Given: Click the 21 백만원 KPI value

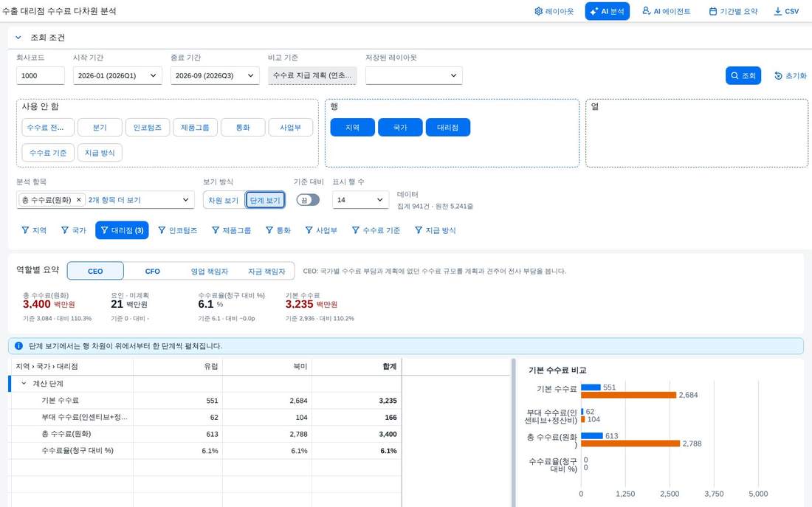Looking at the screenshot, I should (129, 305).
